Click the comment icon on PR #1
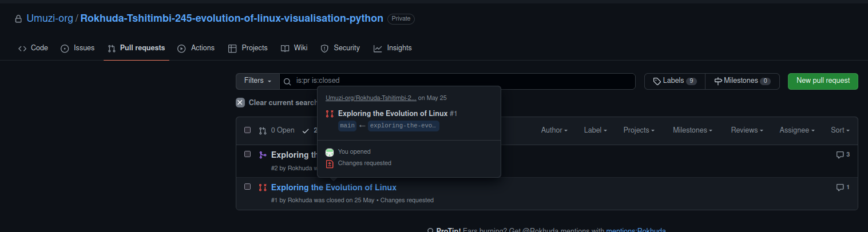 [839, 187]
